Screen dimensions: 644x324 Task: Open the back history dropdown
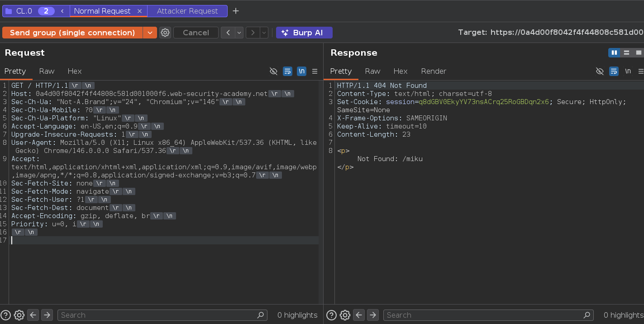point(239,33)
